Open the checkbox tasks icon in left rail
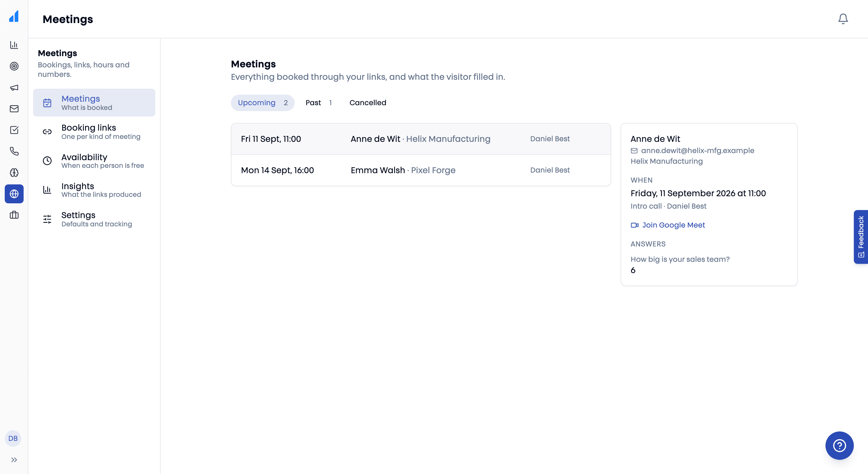 14,130
